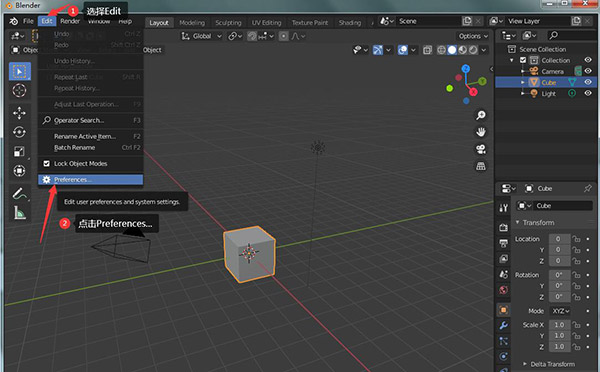
Task: Open the outliner display mode dropdown
Action: pos(509,36)
